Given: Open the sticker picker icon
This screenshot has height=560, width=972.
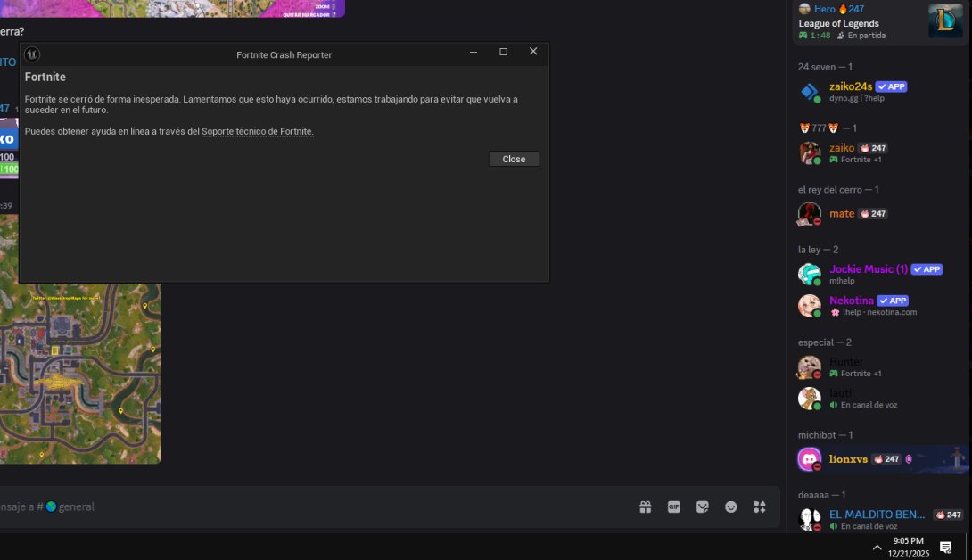Looking at the screenshot, I should point(703,507).
